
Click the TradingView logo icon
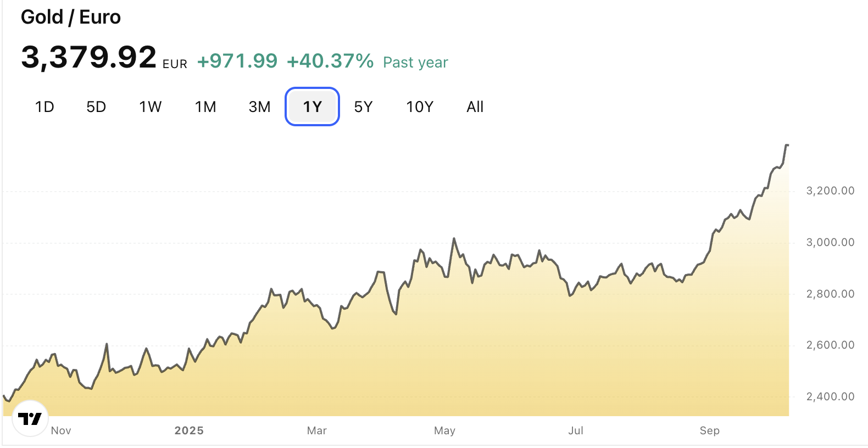tap(30, 419)
